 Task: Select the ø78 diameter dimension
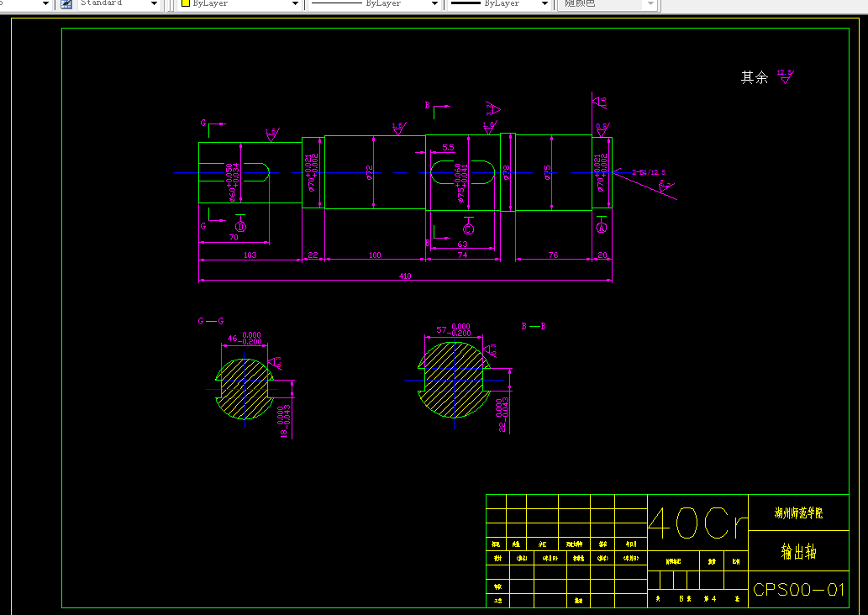(506, 172)
